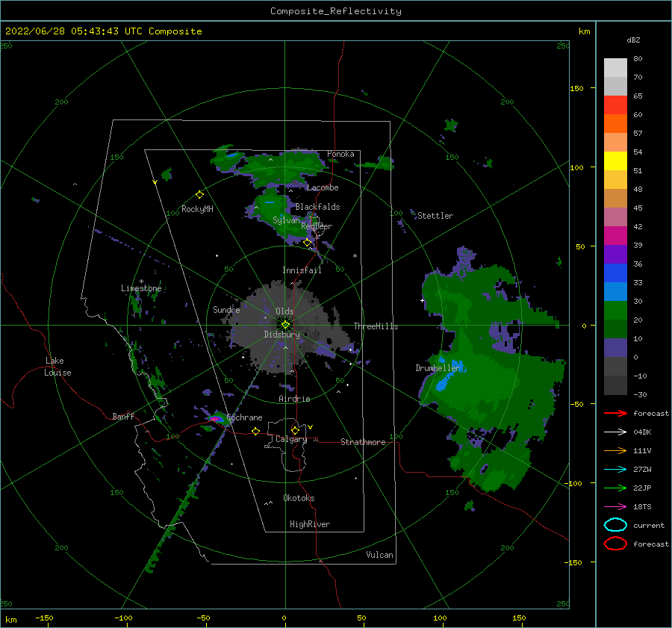Click the green 22JP arrow icon
This screenshot has width=672, height=628.
pos(615,488)
